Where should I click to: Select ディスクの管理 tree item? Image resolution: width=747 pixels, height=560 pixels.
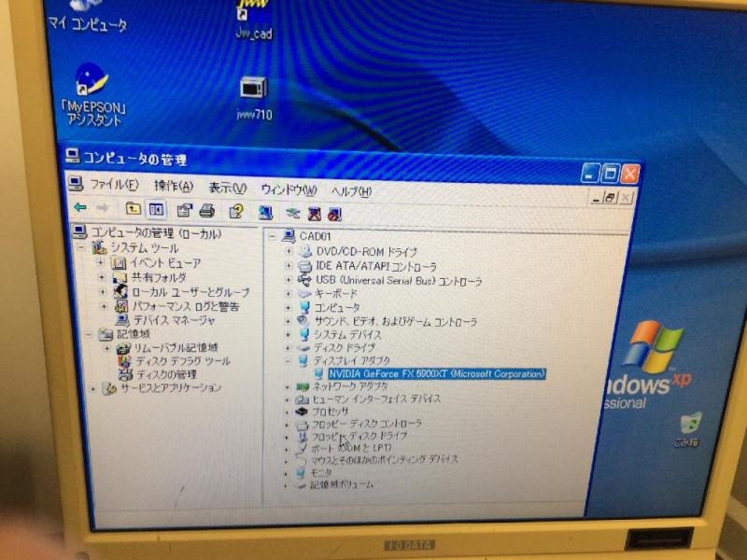click(166, 374)
